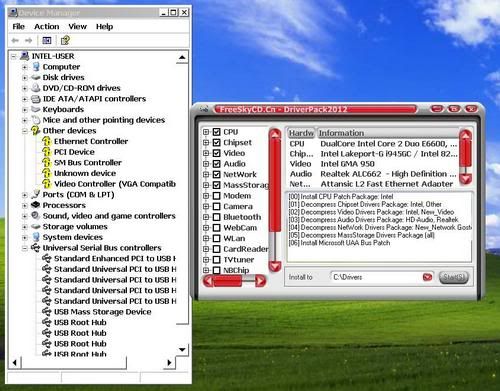This screenshot has width=500, height=391.
Task: Check the Modem checkbox
Action: pos(216,196)
